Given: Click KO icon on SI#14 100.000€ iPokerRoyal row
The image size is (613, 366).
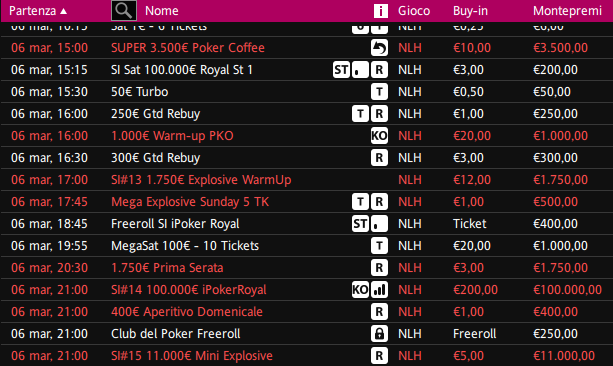Looking at the screenshot, I should pos(360,290).
